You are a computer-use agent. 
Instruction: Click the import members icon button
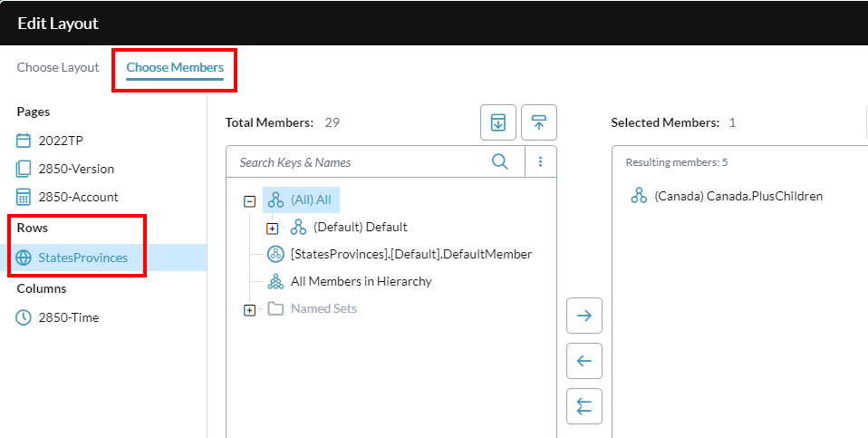[x=498, y=122]
